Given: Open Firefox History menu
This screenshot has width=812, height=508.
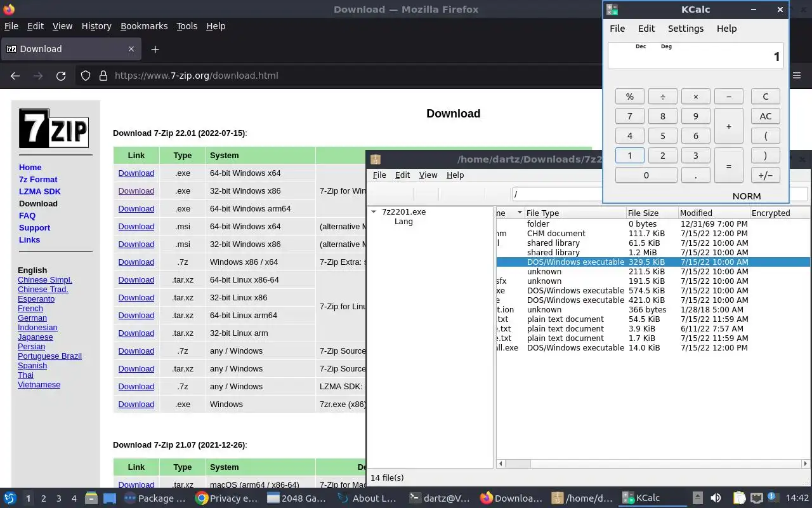Looking at the screenshot, I should [x=96, y=26].
